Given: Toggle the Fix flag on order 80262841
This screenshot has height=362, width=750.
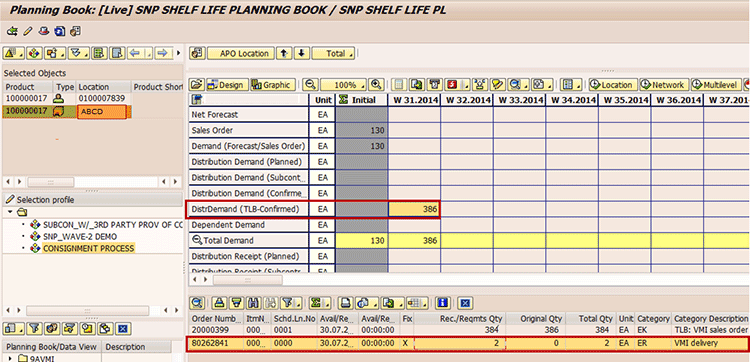Looking at the screenshot, I should pos(407,343).
